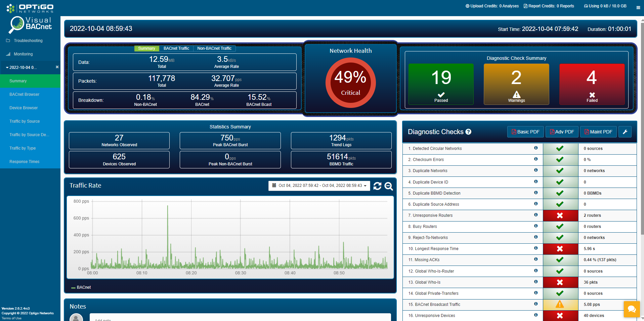Open the traffic rate date range dropdown
The width and height of the screenshot is (644, 321).
coord(319,186)
